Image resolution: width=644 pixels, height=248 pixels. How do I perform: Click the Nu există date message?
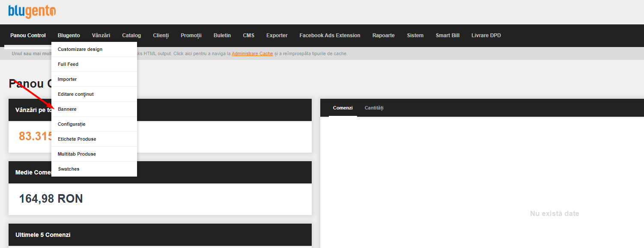tap(555, 213)
